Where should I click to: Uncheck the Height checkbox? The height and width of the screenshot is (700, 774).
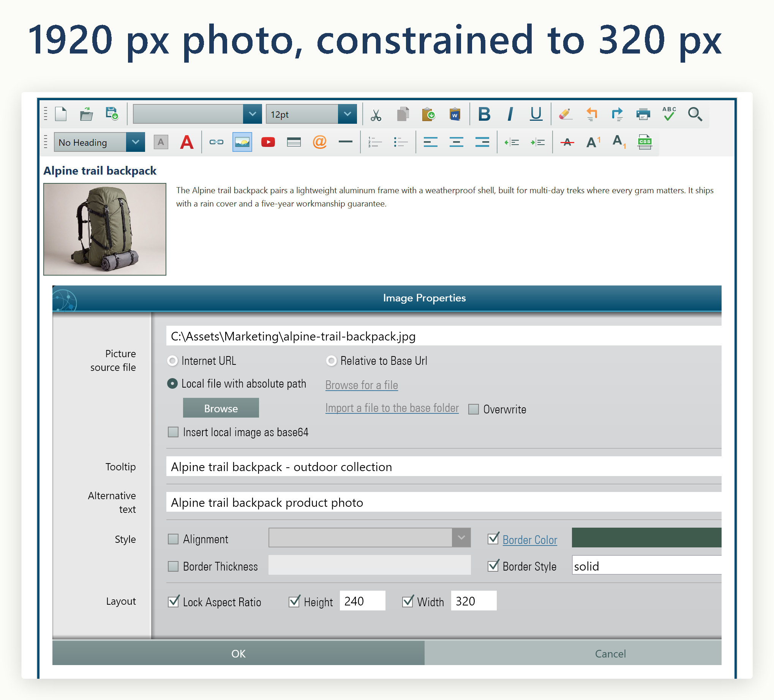[294, 601]
